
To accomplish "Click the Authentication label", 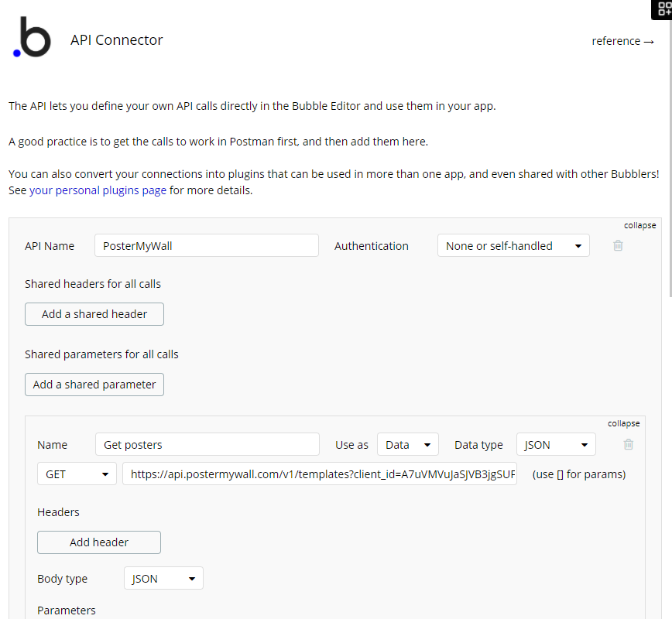I will 371,246.
